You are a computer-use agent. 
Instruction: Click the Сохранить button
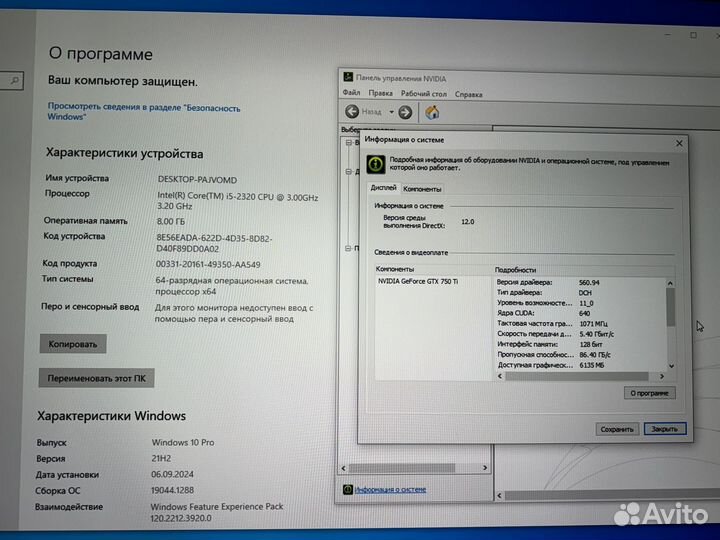tap(617, 429)
